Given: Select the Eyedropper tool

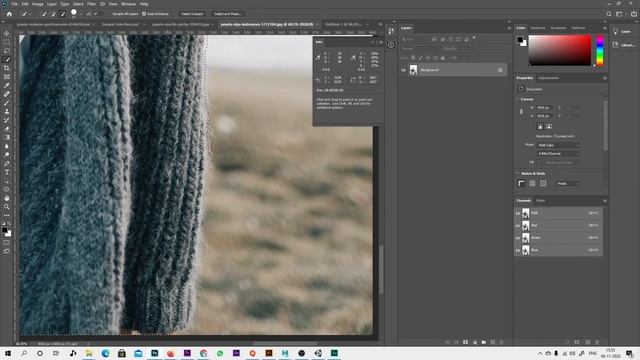Looking at the screenshot, I should coord(7,85).
